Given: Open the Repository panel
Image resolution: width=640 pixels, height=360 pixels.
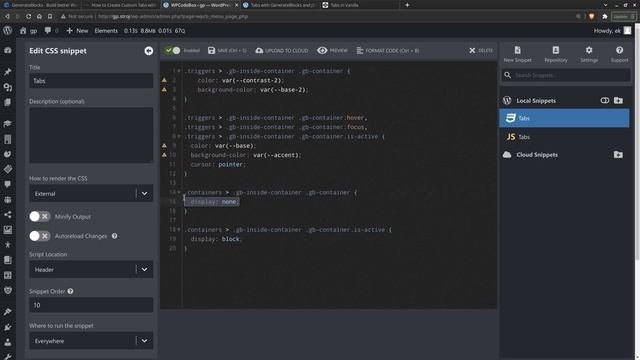Looking at the screenshot, I should (x=556, y=54).
